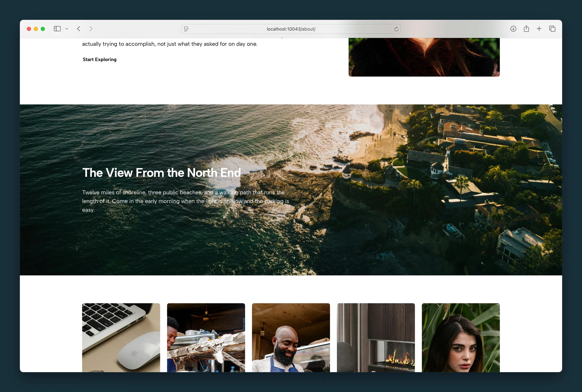The width and height of the screenshot is (582, 392).
Task: Go back with the left arrow
Action: (x=79, y=29)
